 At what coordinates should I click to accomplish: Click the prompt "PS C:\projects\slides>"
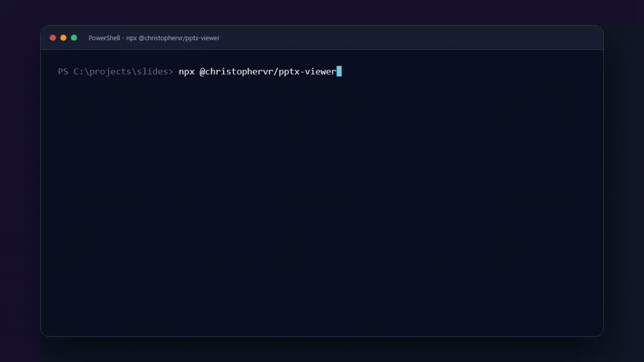tap(115, 72)
